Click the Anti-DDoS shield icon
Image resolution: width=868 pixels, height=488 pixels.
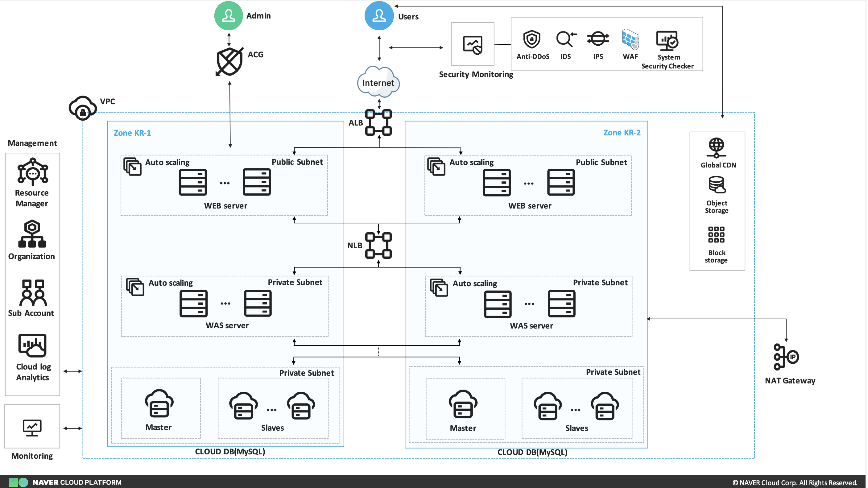tap(531, 40)
